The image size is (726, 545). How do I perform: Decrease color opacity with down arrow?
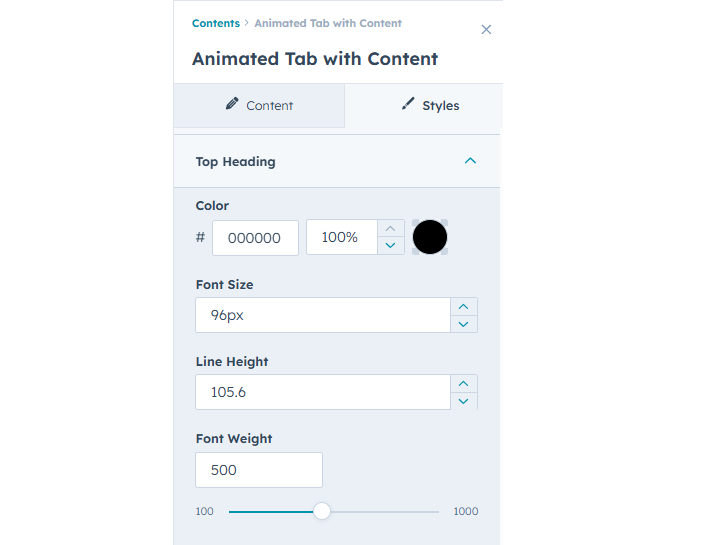(x=391, y=246)
